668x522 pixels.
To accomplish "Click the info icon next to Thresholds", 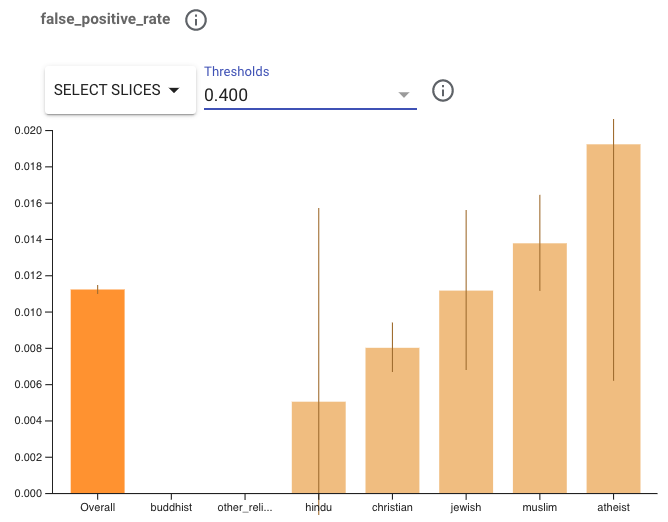I will pos(443,91).
